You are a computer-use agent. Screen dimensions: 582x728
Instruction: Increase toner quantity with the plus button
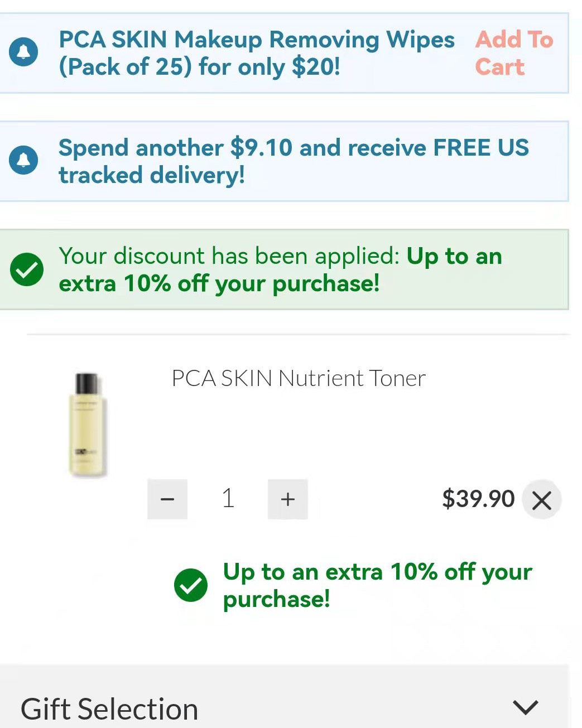tap(287, 499)
